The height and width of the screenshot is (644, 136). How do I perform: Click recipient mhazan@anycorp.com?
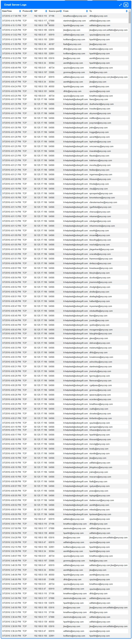point(100,430)
